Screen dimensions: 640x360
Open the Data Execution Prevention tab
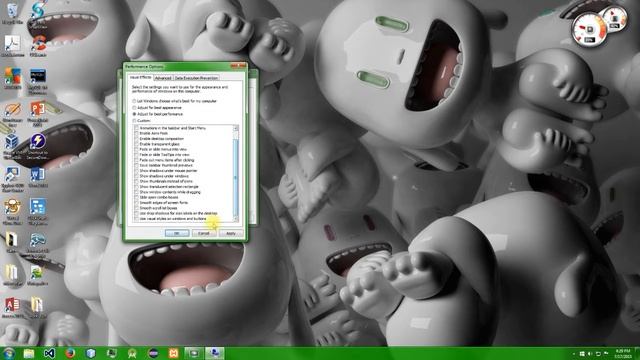(196, 78)
